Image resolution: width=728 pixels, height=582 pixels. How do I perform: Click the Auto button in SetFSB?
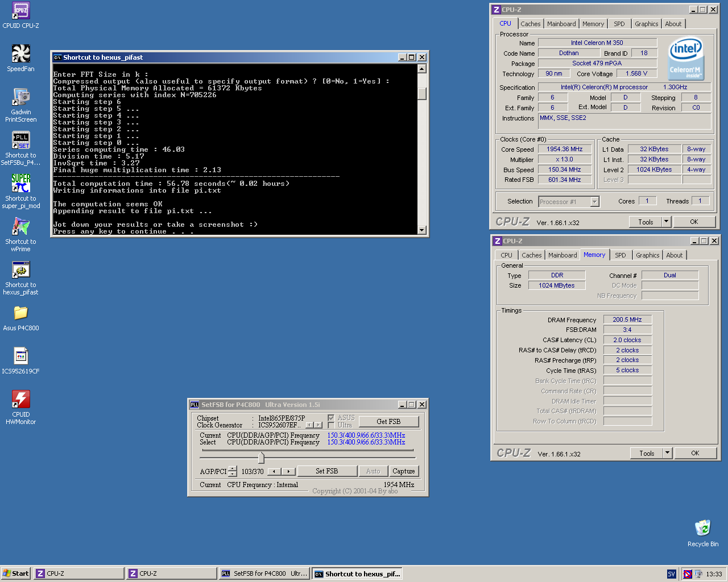tap(373, 471)
